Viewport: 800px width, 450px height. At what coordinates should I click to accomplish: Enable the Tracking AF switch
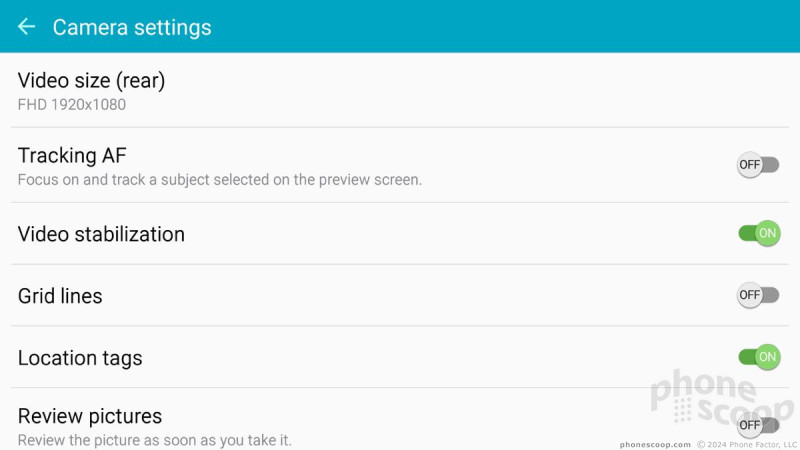pos(758,165)
